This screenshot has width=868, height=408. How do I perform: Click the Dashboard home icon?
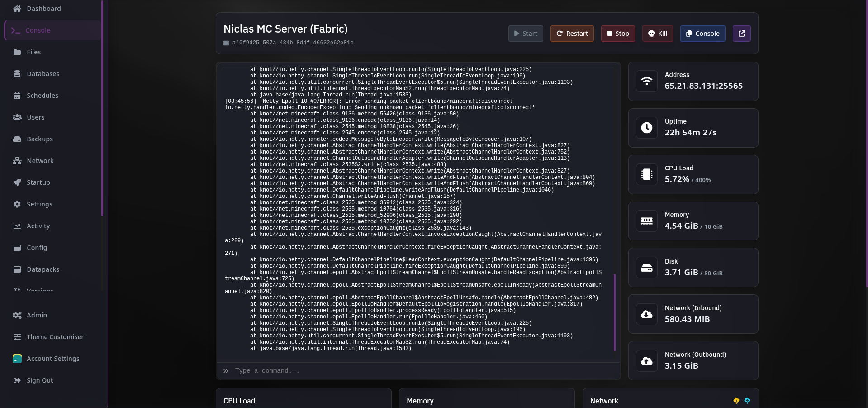[x=17, y=9]
